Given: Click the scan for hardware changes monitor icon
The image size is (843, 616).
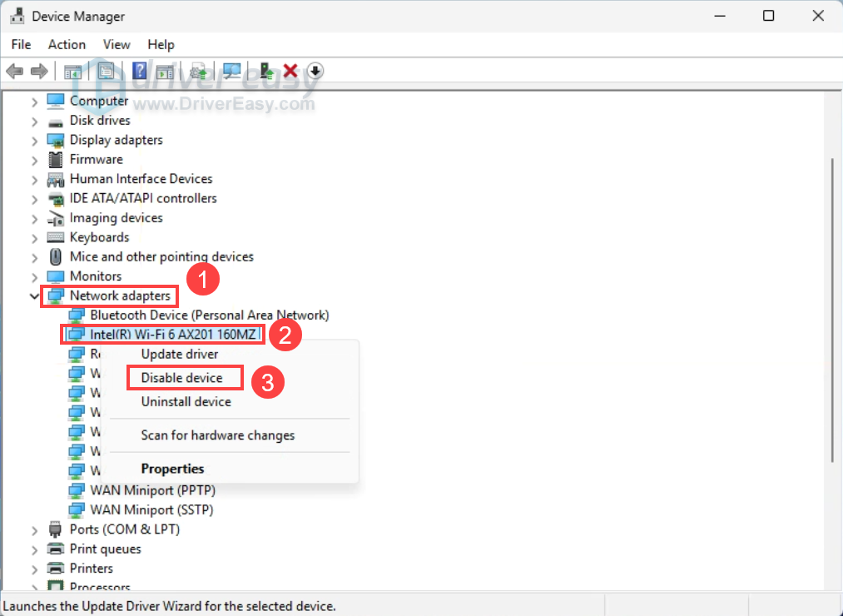Looking at the screenshot, I should 231,71.
